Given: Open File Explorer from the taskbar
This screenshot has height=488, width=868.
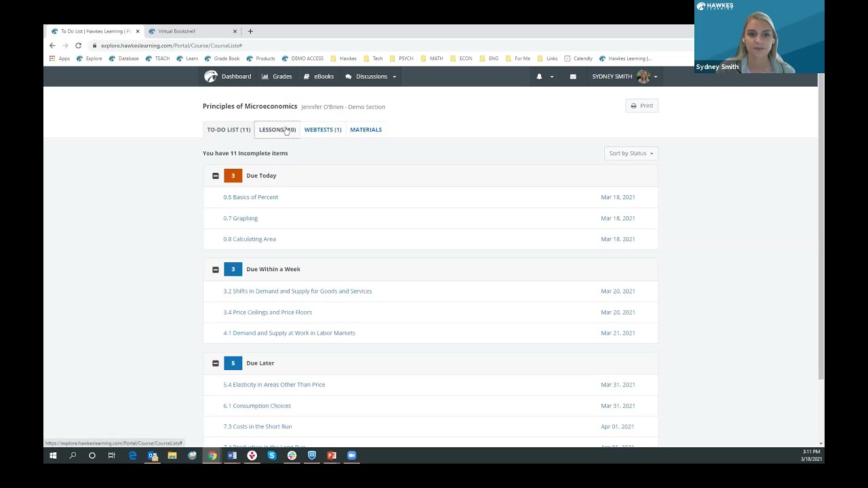Looking at the screenshot, I should (x=172, y=455).
